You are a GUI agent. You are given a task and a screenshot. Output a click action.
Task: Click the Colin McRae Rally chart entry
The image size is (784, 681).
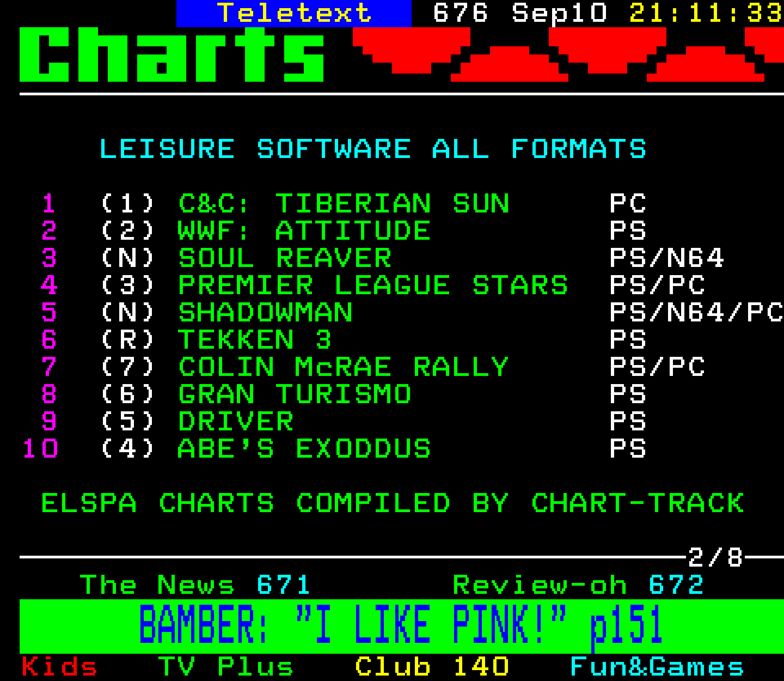click(344, 367)
